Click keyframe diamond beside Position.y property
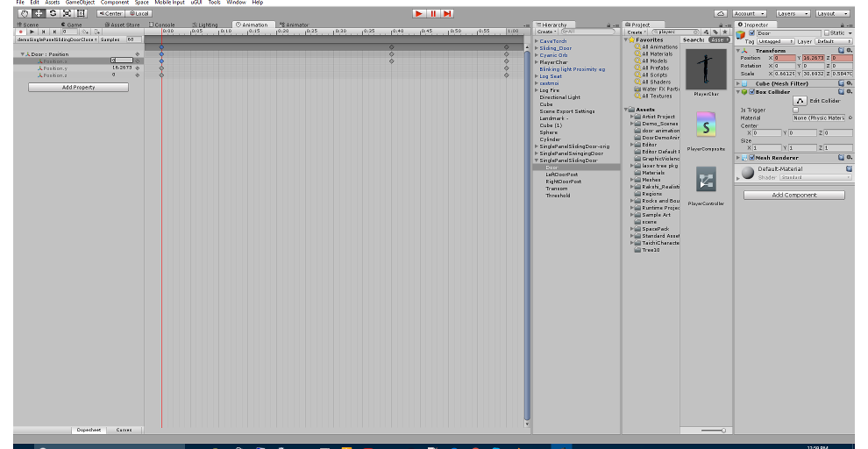This screenshot has width=868, height=449. point(138,68)
